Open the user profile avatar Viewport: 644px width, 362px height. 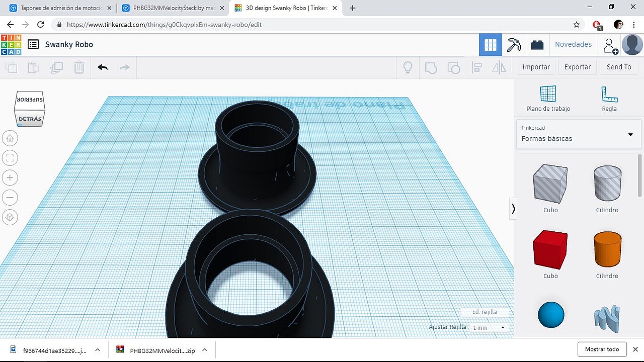pos(632,45)
